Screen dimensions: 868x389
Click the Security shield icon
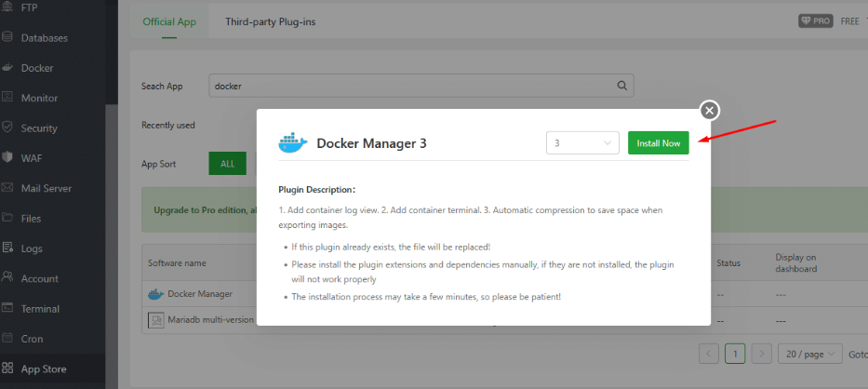pos(7,127)
